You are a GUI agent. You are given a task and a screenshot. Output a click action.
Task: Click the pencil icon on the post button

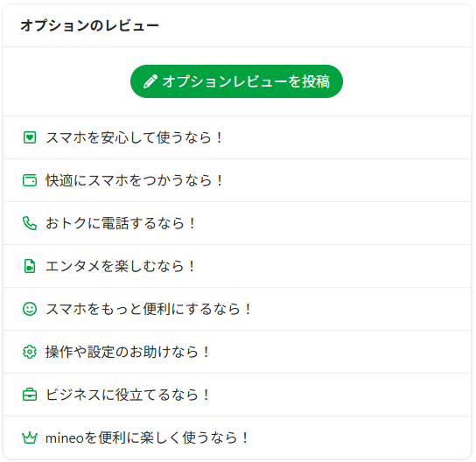(150, 81)
